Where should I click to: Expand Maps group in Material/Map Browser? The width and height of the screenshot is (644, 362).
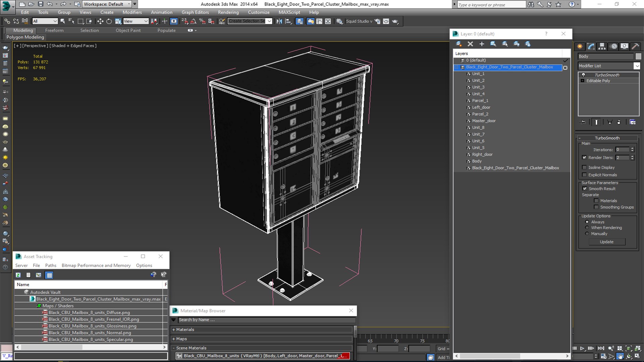pyautogui.click(x=173, y=339)
